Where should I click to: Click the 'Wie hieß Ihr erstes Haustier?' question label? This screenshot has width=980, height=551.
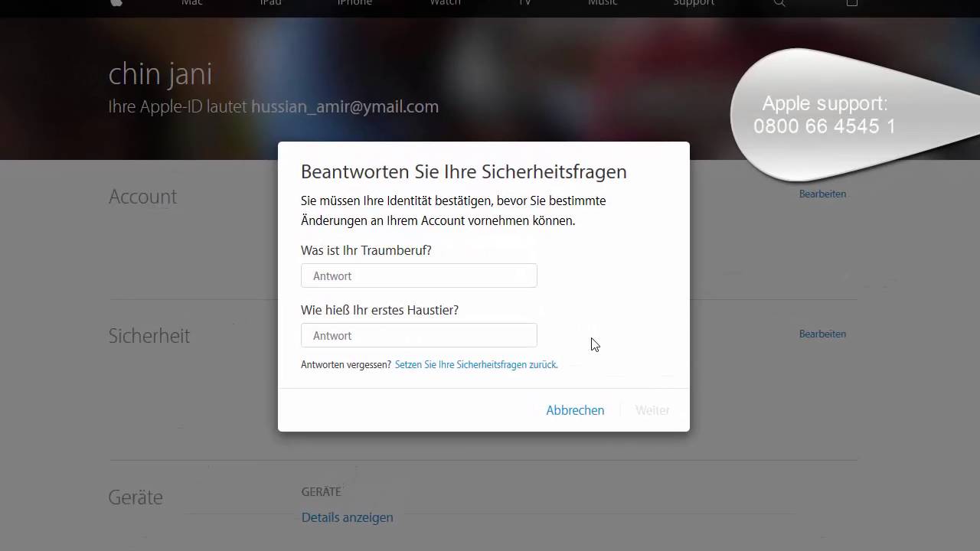[380, 310]
